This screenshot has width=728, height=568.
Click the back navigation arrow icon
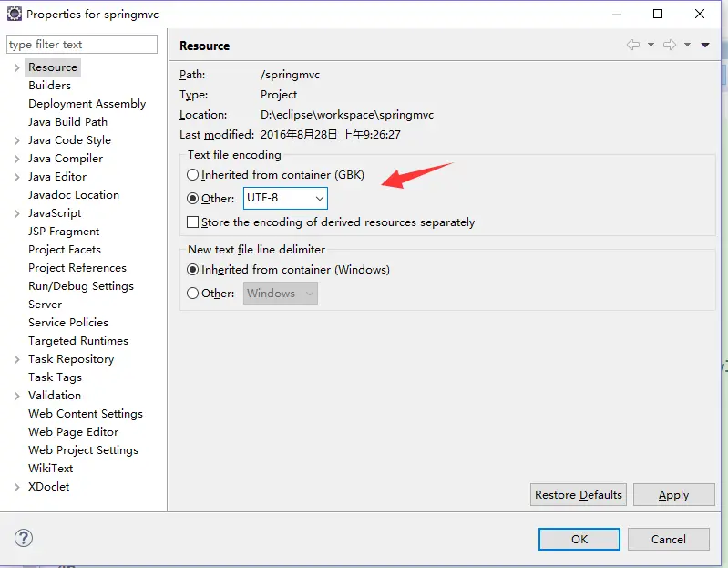[x=633, y=45]
